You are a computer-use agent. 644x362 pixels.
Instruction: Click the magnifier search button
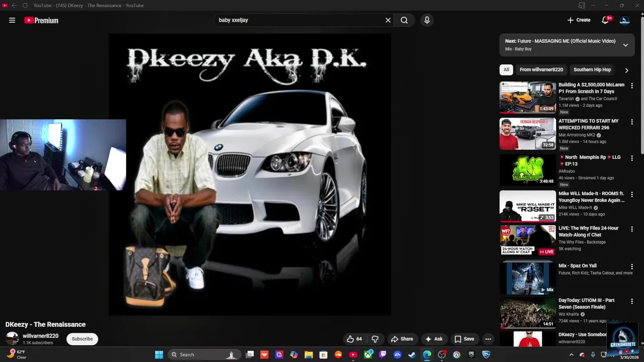[404, 20]
